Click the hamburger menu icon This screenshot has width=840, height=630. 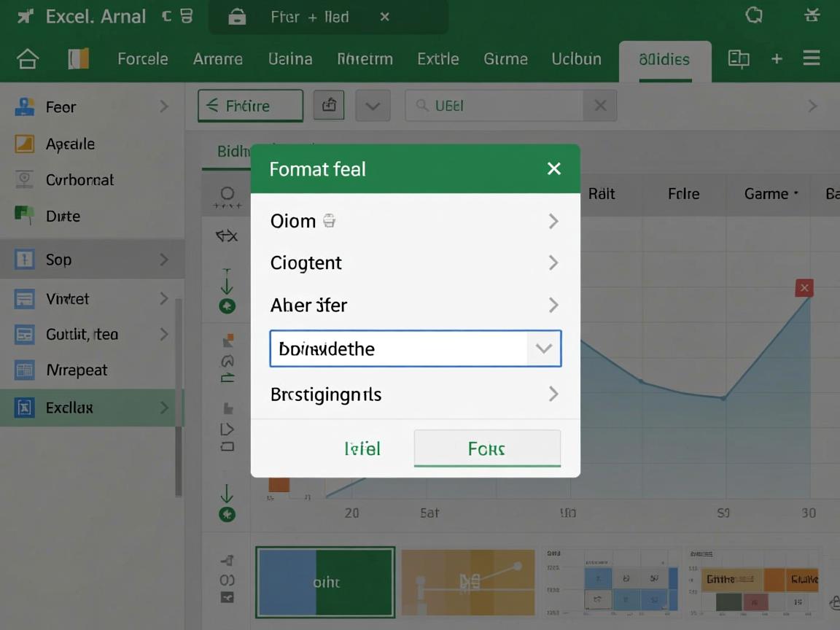(812, 58)
